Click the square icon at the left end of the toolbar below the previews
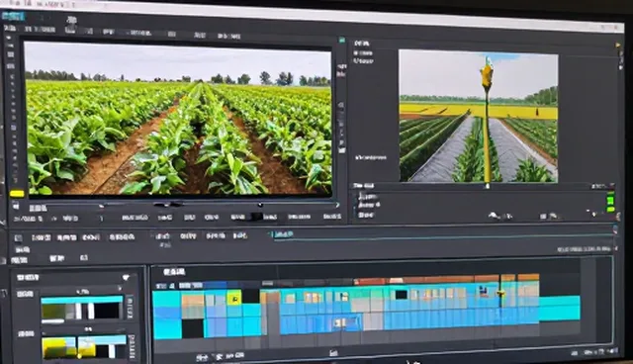Image resolution: width=633 pixels, height=364 pixels. (18, 238)
